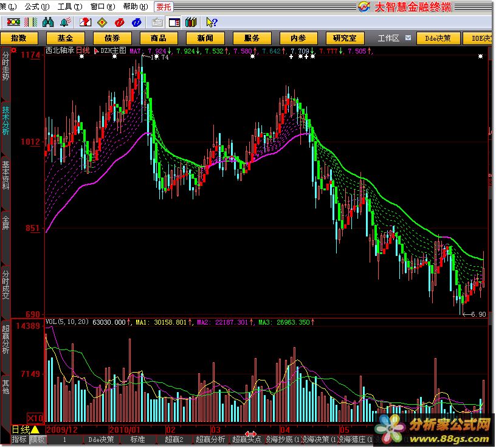Click the DZH主图 indicator label
The image size is (496, 448).
point(113,50)
